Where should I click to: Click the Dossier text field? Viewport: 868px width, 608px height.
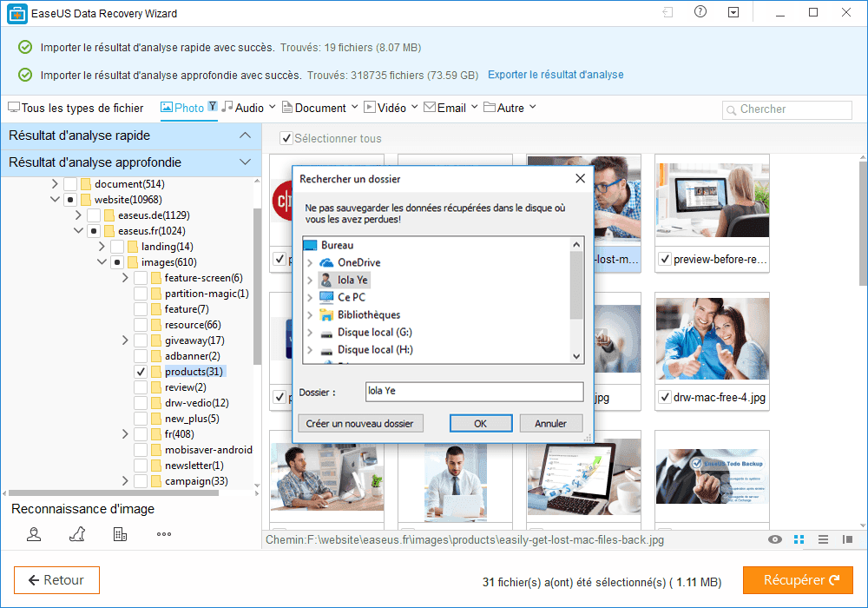tap(475, 392)
